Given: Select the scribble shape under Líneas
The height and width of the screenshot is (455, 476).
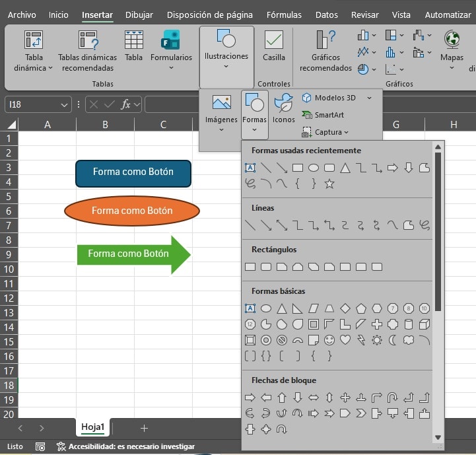Looking at the screenshot, I should tap(425, 225).
